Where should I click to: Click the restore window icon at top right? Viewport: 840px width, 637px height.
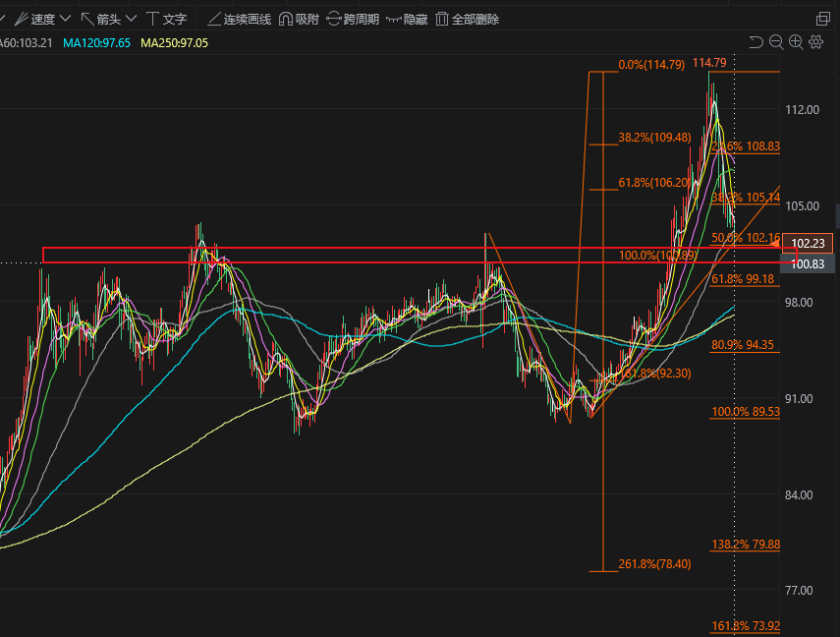tap(822, 19)
